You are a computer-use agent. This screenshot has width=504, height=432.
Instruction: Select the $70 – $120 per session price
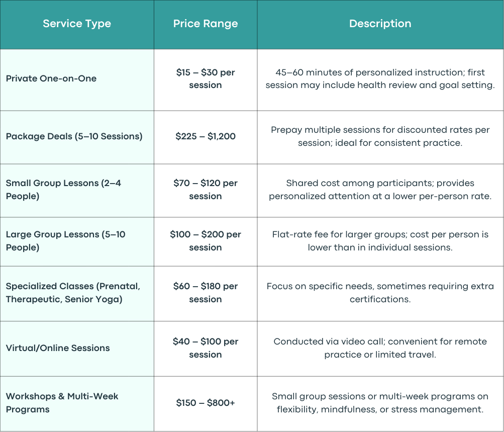pos(206,190)
